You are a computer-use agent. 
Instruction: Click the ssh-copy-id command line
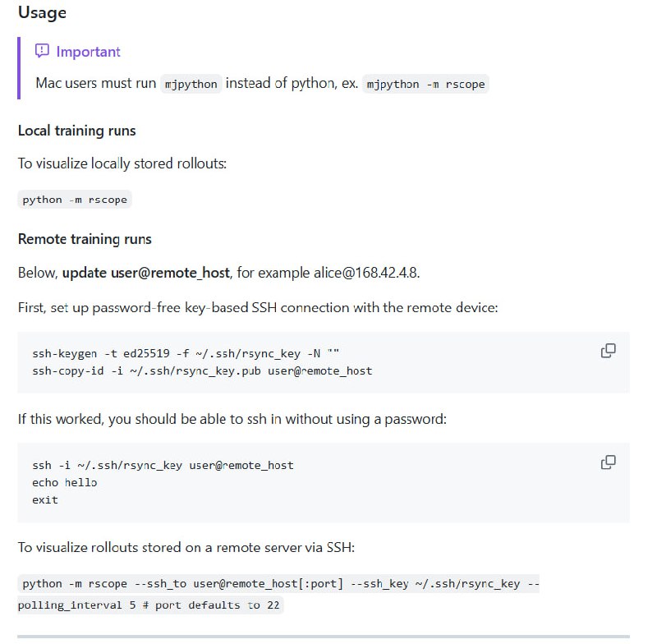202,370
